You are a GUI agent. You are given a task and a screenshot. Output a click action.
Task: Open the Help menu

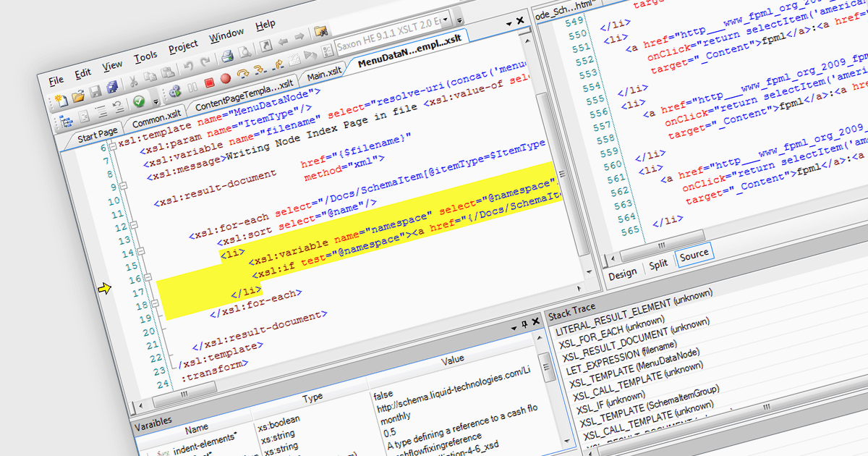point(265,26)
